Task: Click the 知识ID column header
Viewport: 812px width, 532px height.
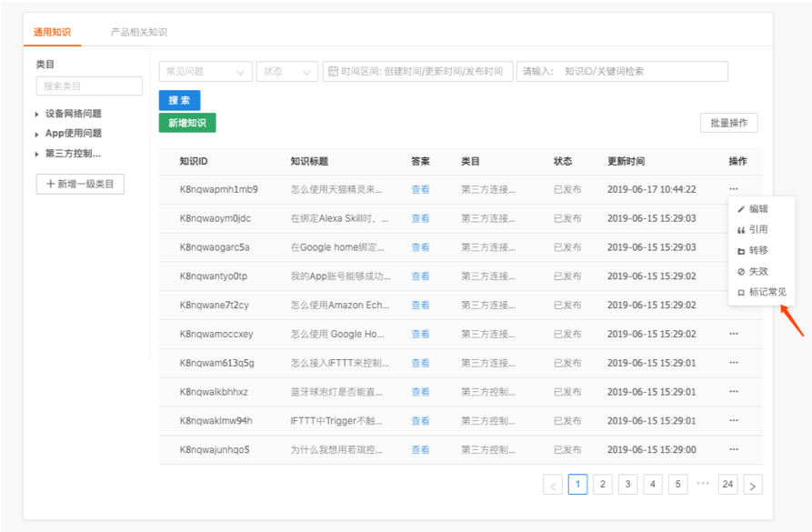Action: tap(194, 162)
